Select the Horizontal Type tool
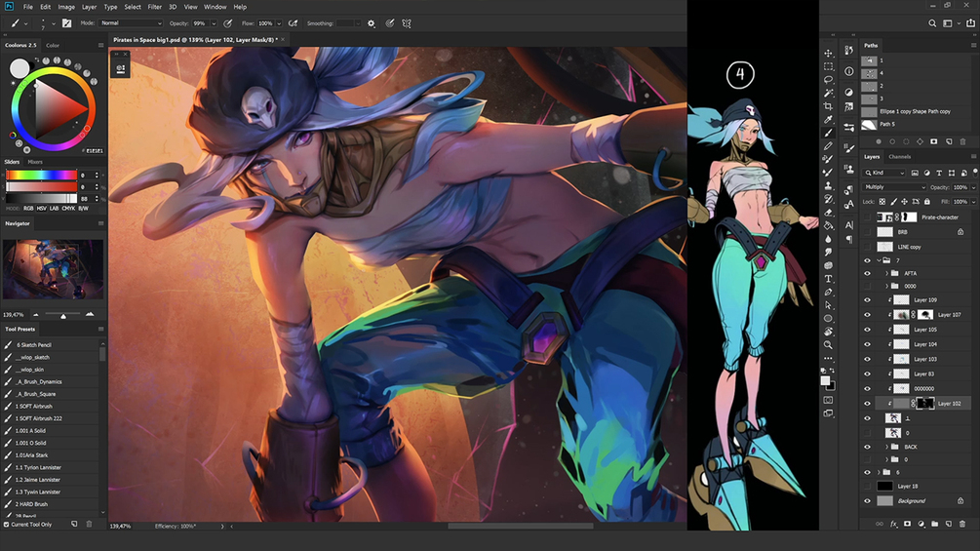Image resolution: width=980 pixels, height=551 pixels. pos(828,279)
